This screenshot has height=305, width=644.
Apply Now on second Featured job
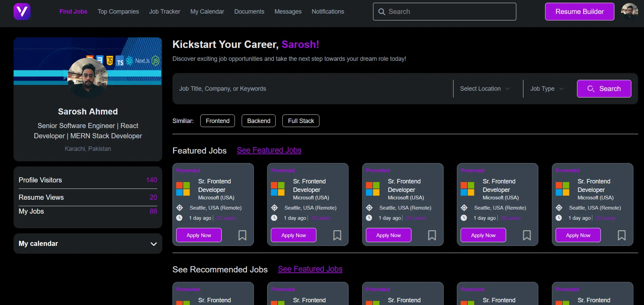(x=294, y=235)
